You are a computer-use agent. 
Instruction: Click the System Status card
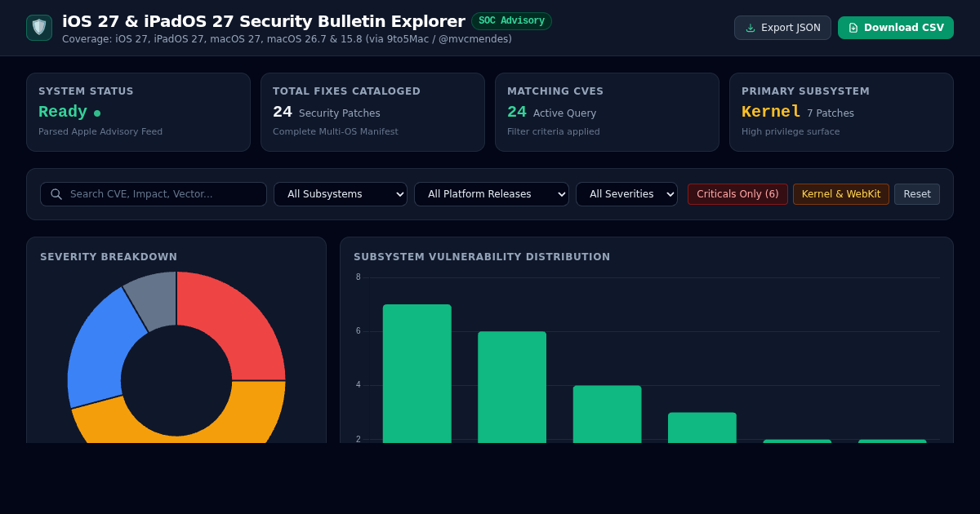click(x=138, y=113)
